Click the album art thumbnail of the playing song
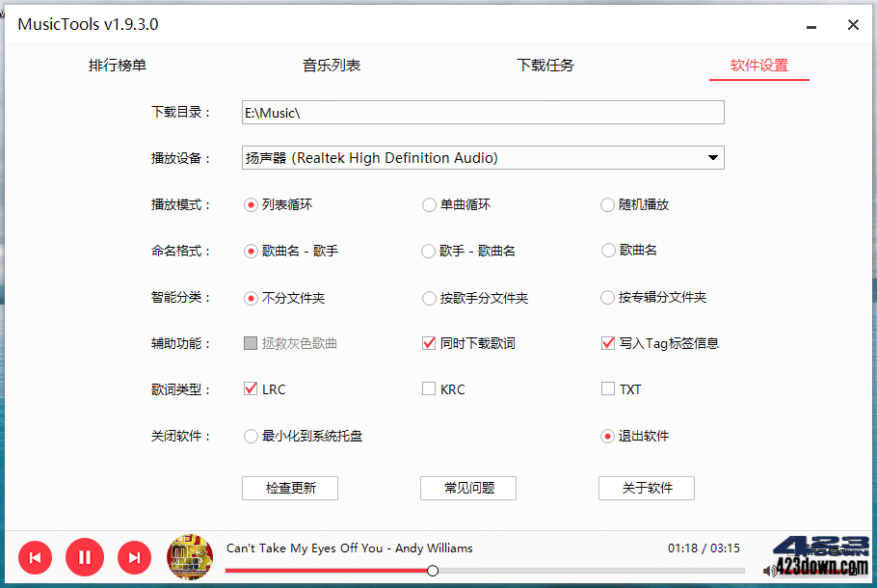The height and width of the screenshot is (588, 877). [190, 557]
